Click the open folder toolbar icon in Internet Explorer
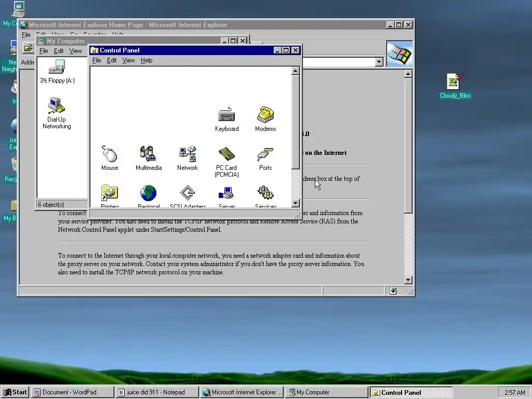This screenshot has height=399, width=532. pos(29,48)
